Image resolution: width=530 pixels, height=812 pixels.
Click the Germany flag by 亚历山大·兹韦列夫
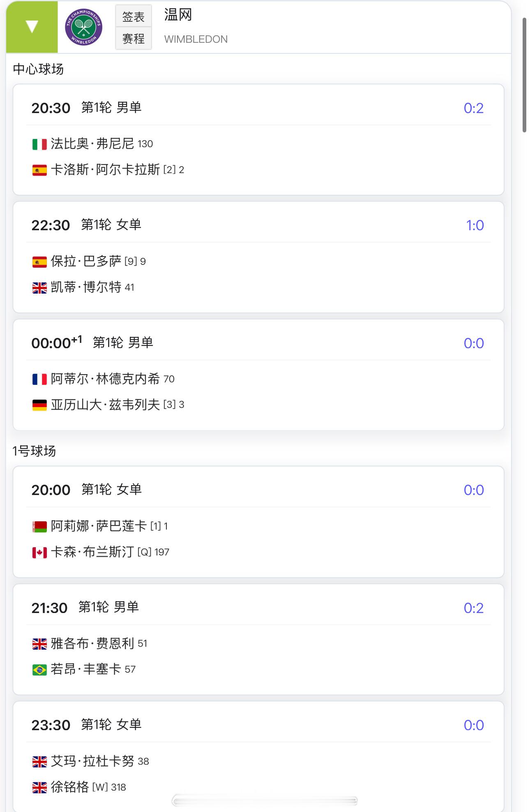click(39, 405)
